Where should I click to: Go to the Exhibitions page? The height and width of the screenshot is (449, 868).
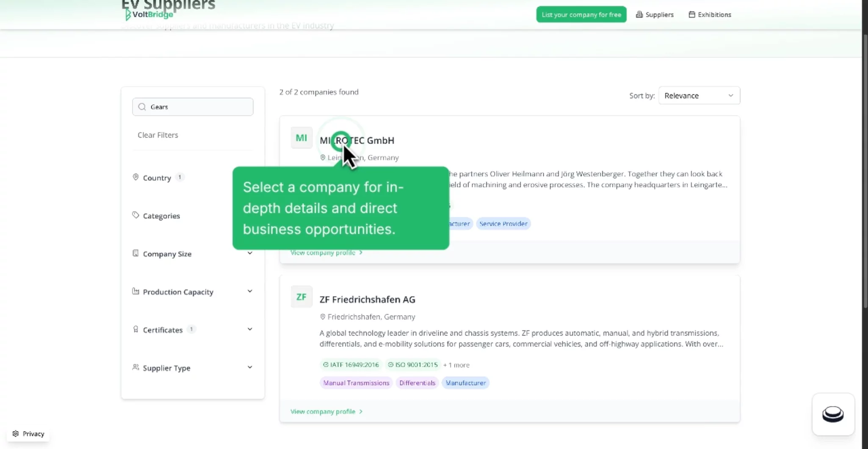coord(710,15)
